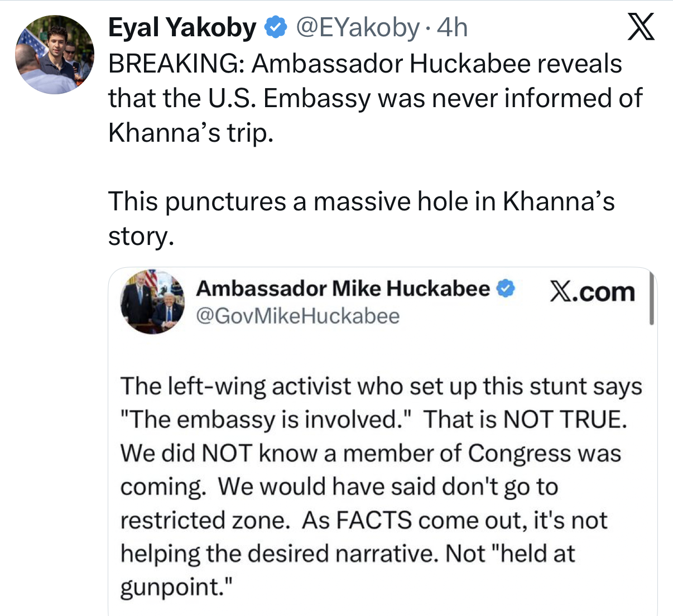Click the "punctures a massive hole" sentence

click(x=361, y=201)
